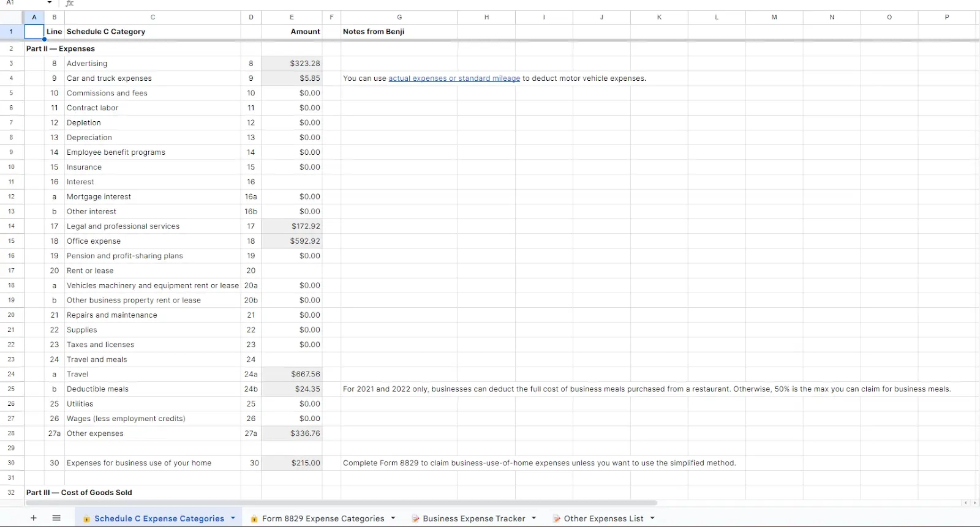
Task: Select the 'Supplies' cell
Action: tap(153, 330)
